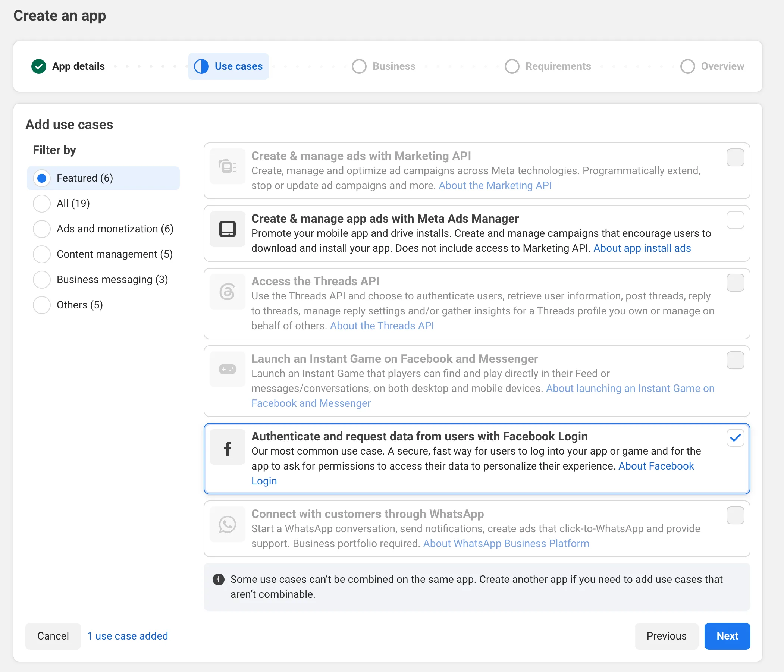Click the 'Create an app' page title
Viewport: 784px width, 672px height.
tap(60, 16)
